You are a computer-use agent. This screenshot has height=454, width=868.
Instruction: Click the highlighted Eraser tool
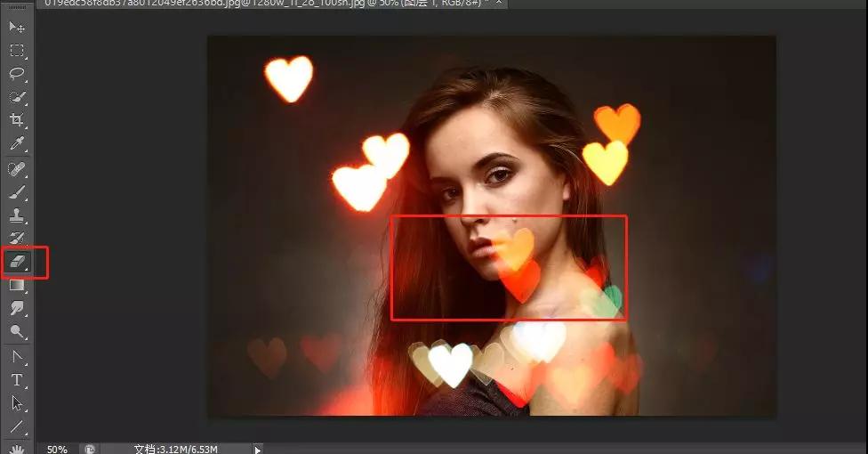(18, 262)
